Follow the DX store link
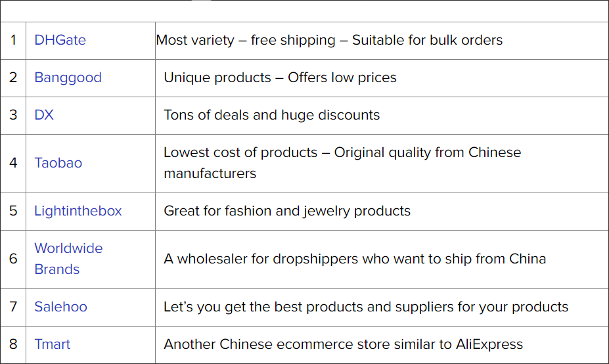Screen dimensions: 609x364 point(44,115)
